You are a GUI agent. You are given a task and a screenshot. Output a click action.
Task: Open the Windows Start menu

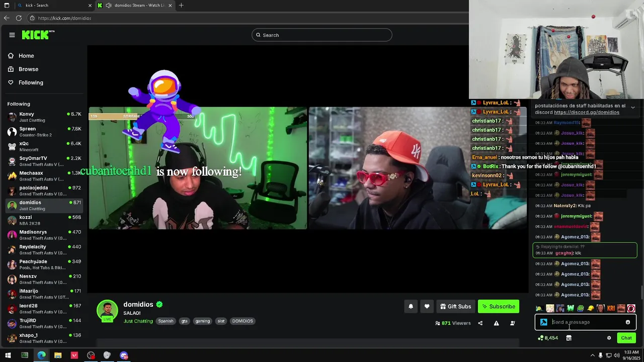coord(8,355)
